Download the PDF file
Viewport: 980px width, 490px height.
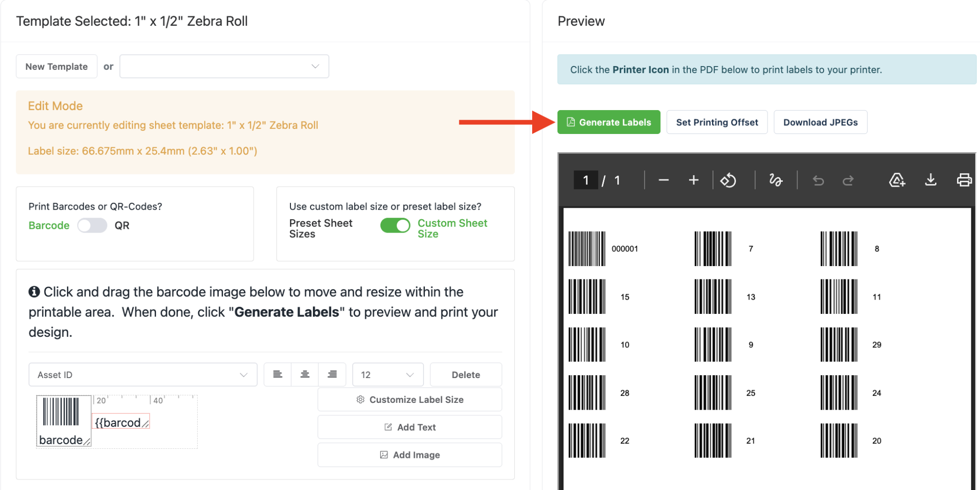click(x=930, y=180)
